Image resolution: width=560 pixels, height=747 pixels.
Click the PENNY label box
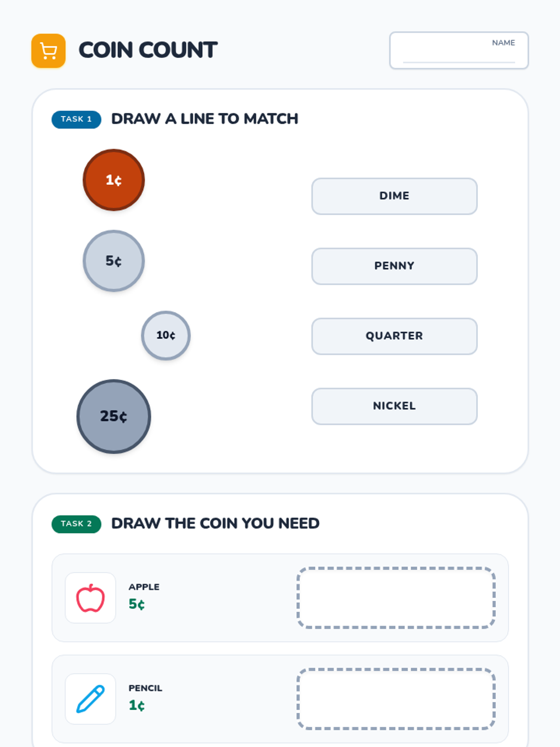click(394, 266)
